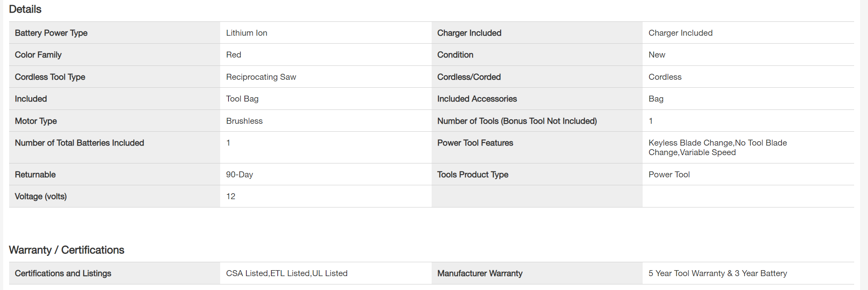The height and width of the screenshot is (290, 868).
Task: Click the Reciprocating Saw value
Action: point(261,77)
